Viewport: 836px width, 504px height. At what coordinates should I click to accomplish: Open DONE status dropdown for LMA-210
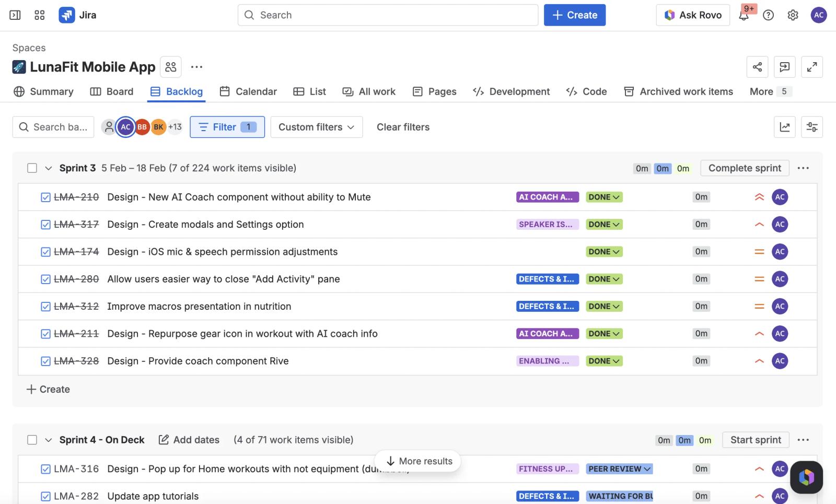coord(604,197)
